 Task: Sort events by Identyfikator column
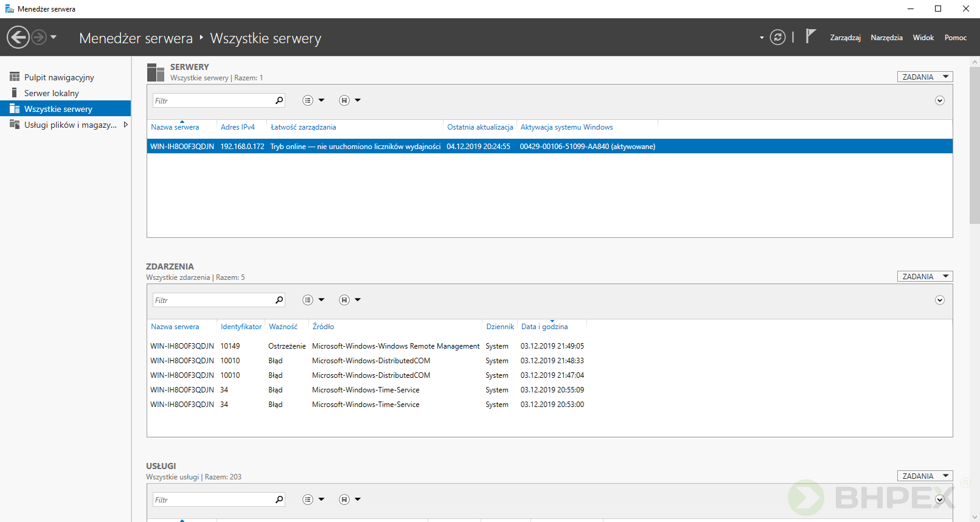tap(241, 327)
